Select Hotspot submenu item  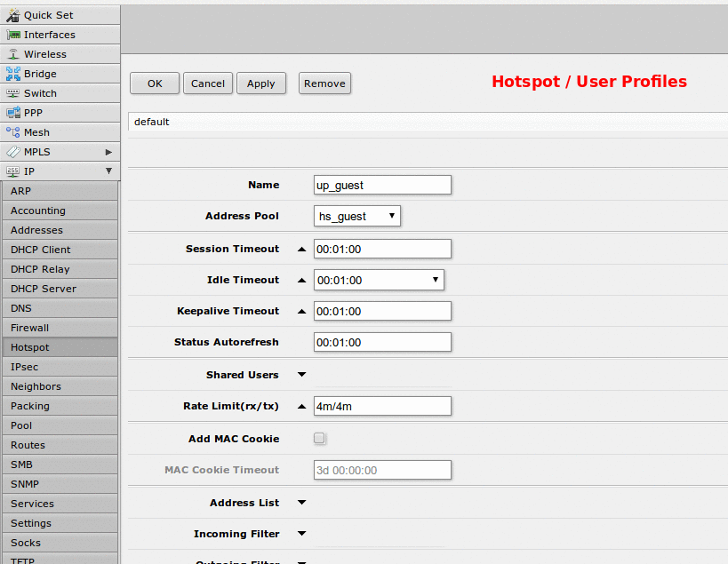point(60,347)
